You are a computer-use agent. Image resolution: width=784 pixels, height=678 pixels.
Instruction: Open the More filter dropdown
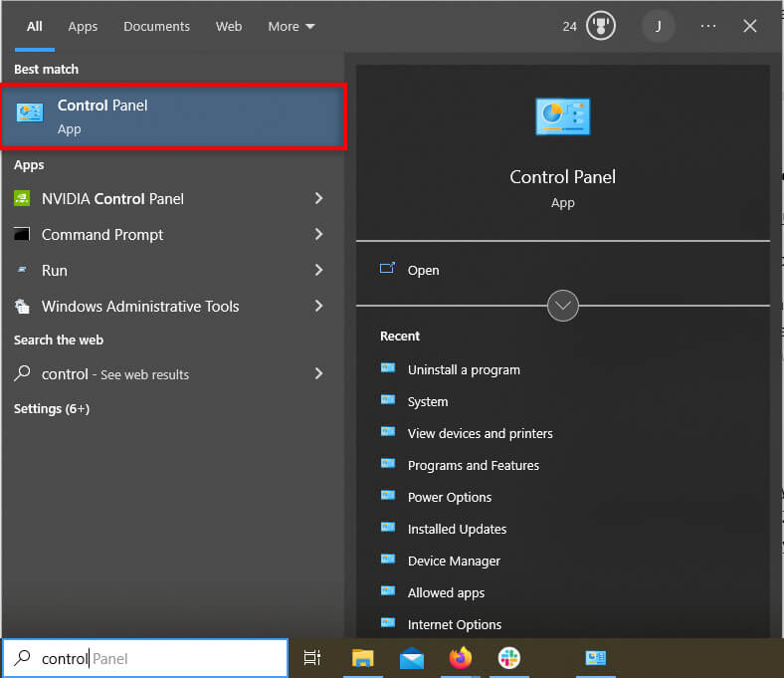[x=291, y=26]
